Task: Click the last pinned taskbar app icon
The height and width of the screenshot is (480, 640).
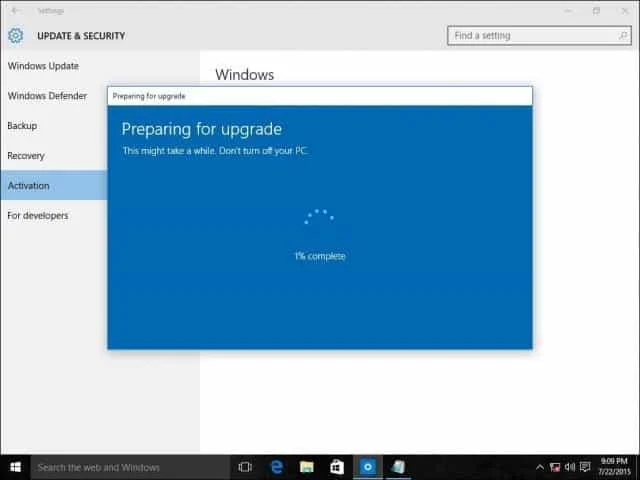Action: click(x=398, y=467)
